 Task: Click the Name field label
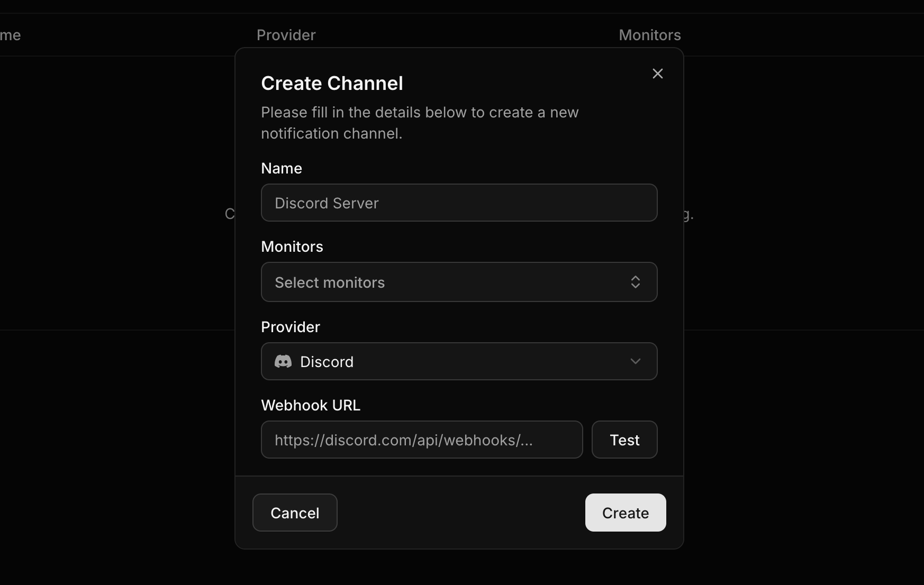click(x=282, y=168)
